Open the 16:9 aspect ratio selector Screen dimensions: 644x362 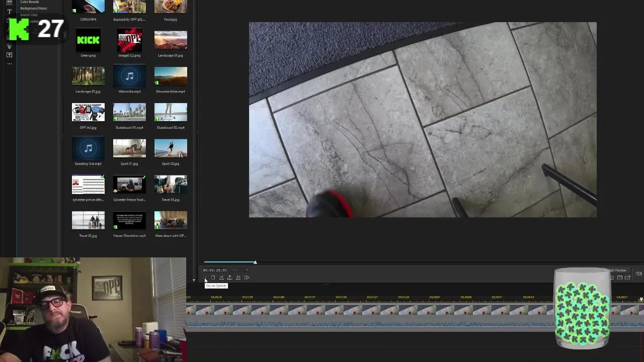(x=639, y=274)
